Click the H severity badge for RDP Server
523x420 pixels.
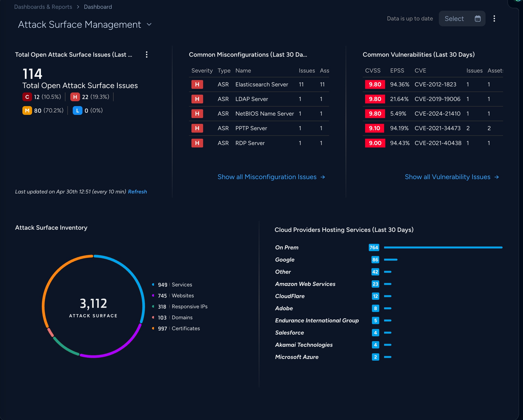(x=197, y=143)
